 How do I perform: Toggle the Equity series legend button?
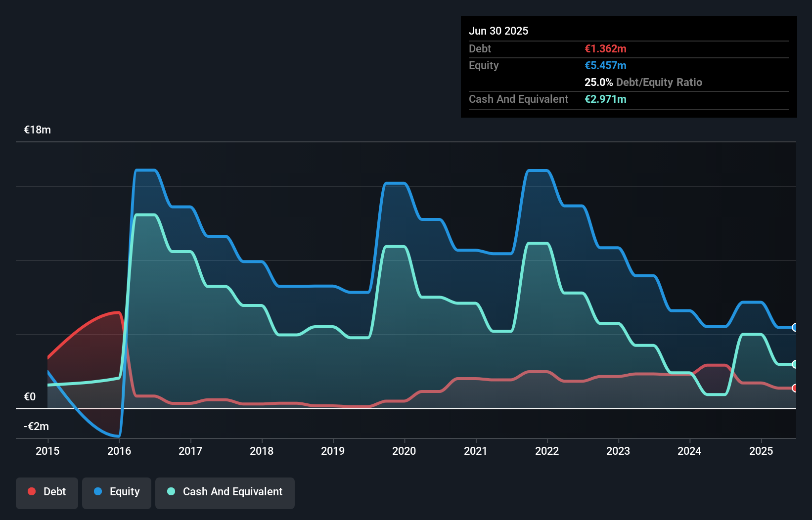click(117, 492)
